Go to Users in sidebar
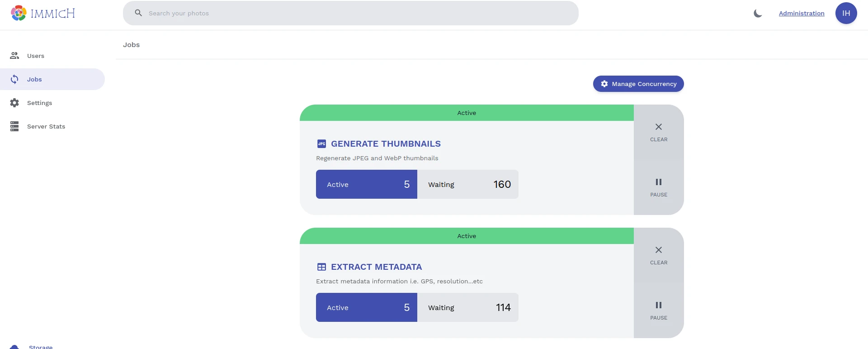Viewport: 868px width, 349px height. click(36, 56)
